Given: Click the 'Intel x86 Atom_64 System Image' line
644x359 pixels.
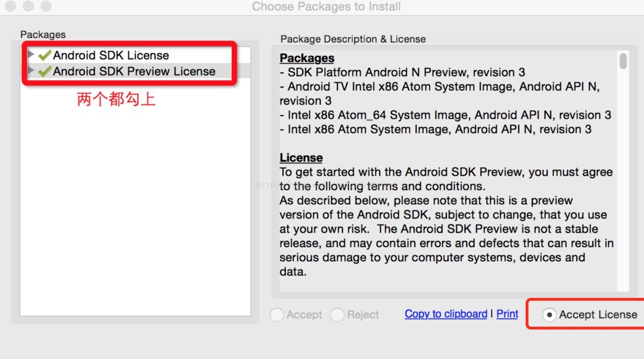Looking at the screenshot, I should pyautogui.click(x=445, y=115).
